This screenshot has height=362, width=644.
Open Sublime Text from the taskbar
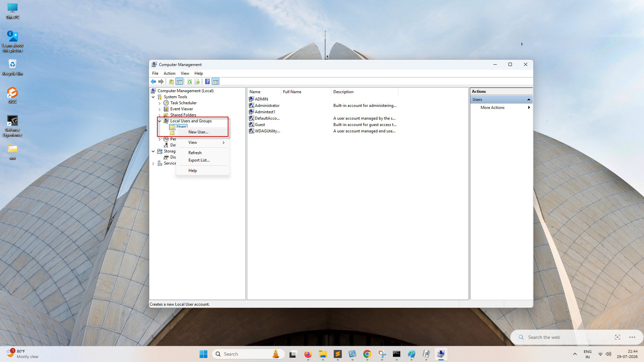coord(337,354)
